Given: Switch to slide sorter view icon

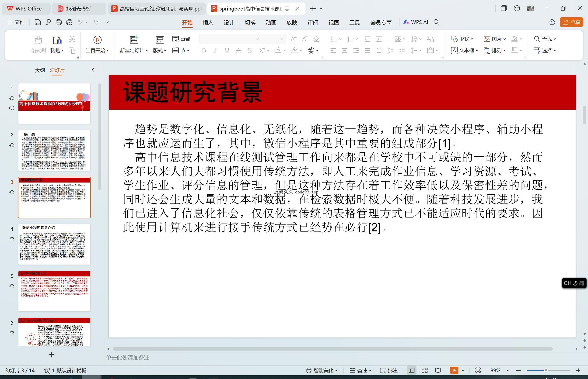Looking at the screenshot, I should 425,370.
